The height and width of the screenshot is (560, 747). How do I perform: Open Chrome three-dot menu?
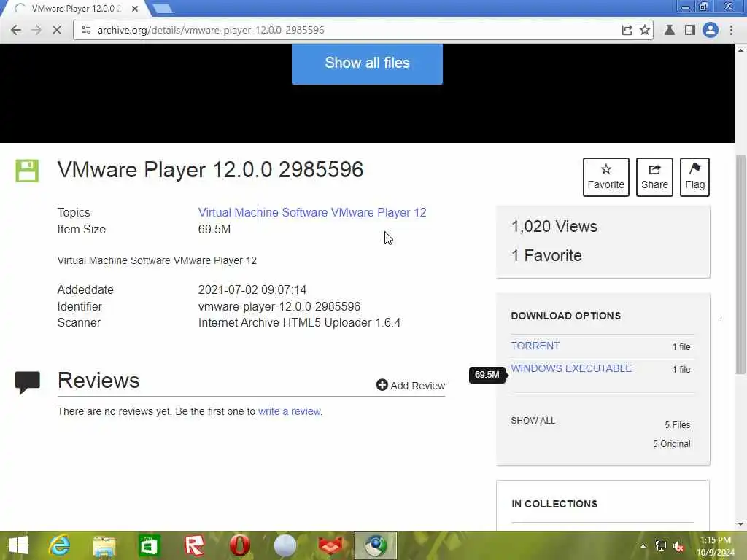click(731, 30)
